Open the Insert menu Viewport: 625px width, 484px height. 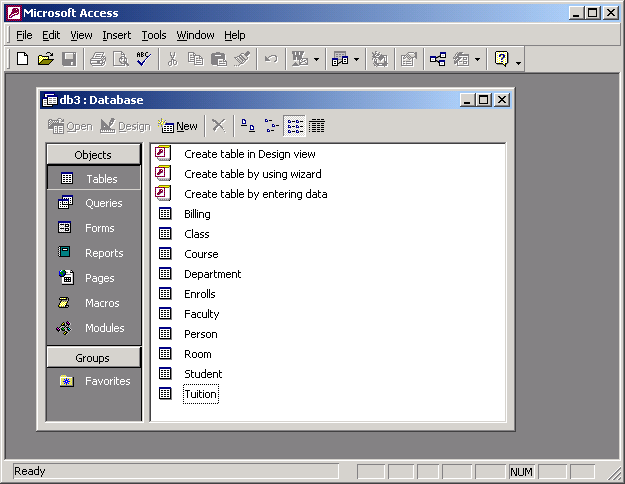[x=116, y=35]
